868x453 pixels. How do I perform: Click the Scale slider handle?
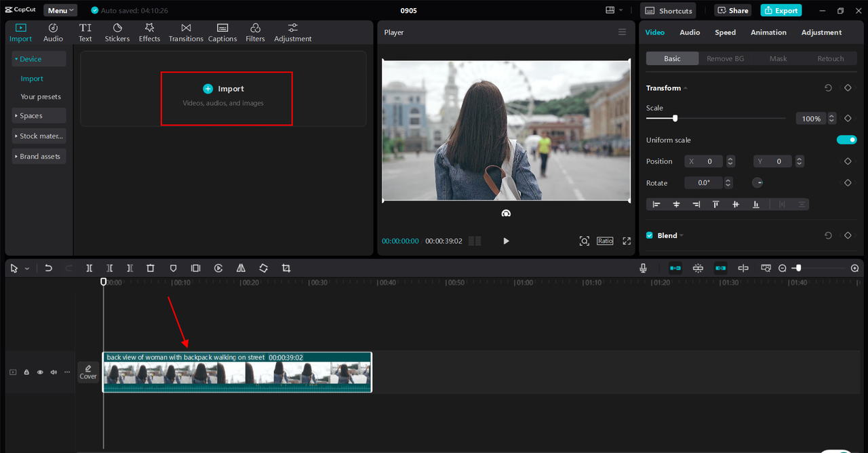pyautogui.click(x=675, y=118)
